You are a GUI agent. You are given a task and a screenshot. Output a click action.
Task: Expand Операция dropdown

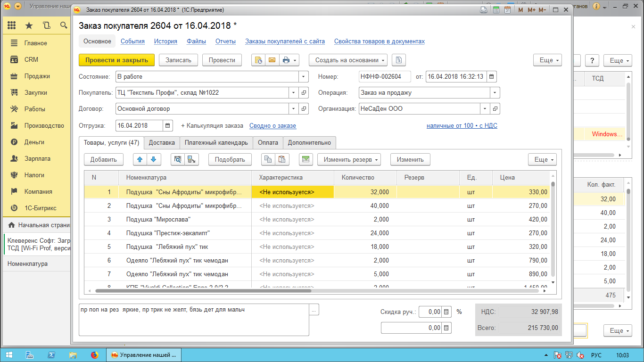[495, 93]
